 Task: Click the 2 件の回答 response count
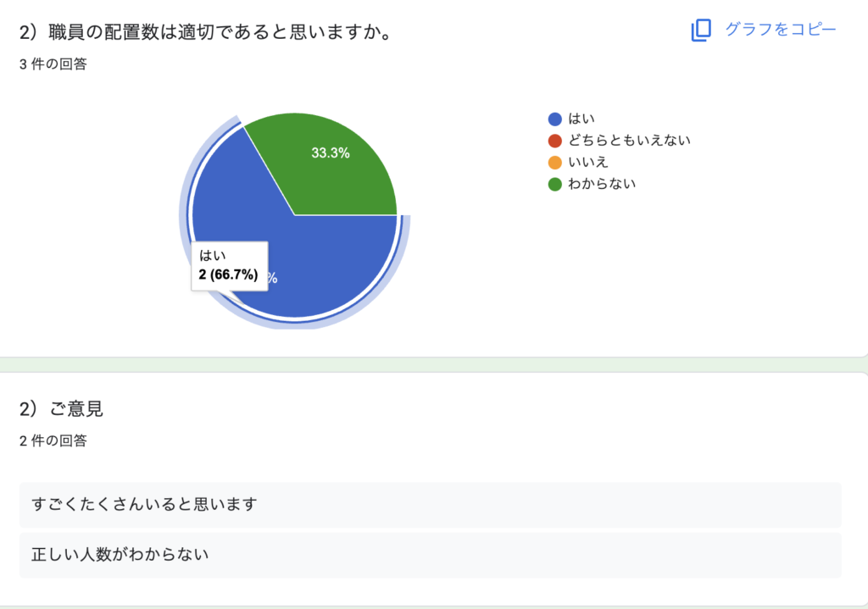pyautogui.click(x=53, y=440)
